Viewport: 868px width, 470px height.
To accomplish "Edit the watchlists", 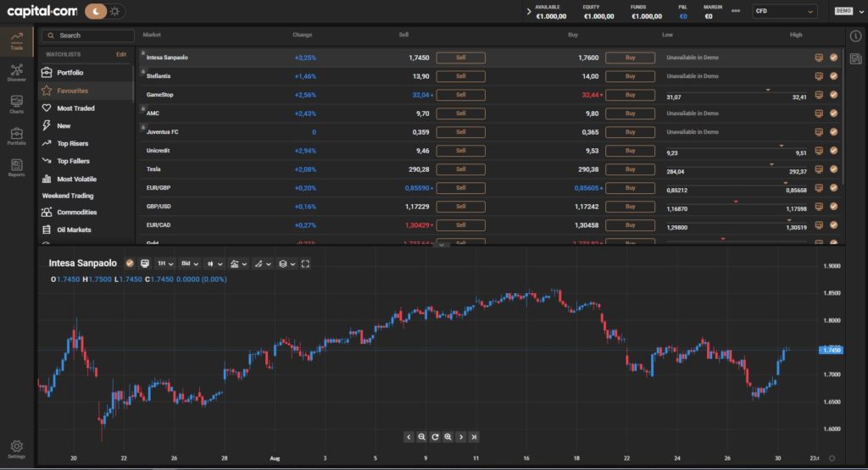I will (x=121, y=54).
